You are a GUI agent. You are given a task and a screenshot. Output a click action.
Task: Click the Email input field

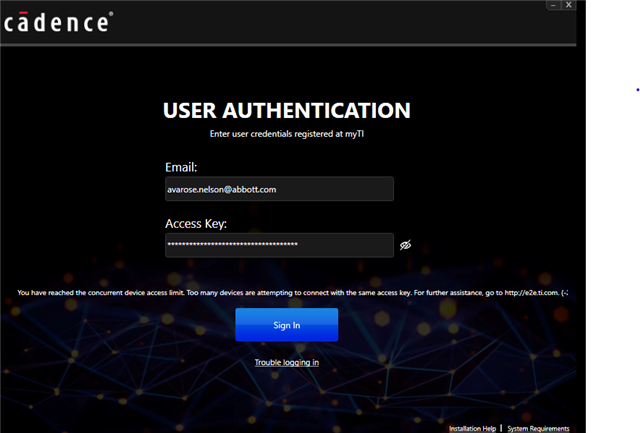[279, 189]
